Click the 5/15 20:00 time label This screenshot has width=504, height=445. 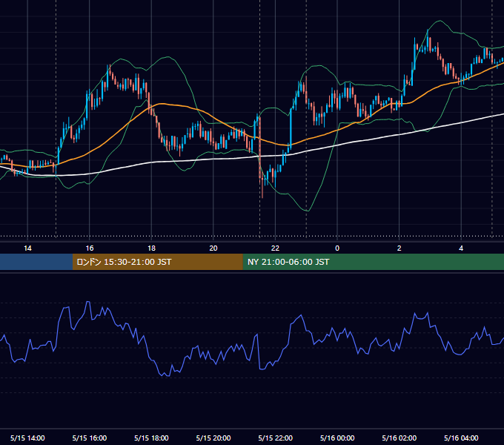(213, 438)
